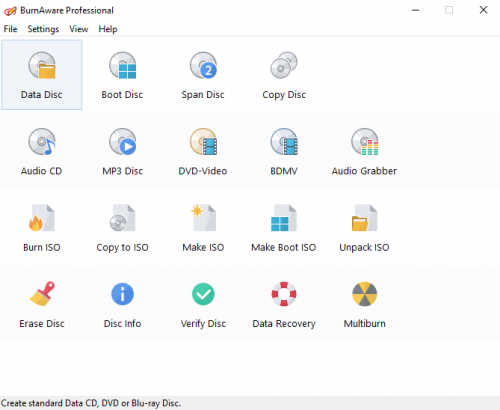Image resolution: width=500 pixels, height=410 pixels.
Task: Open the Make Boot ISO tool
Action: pyautogui.click(x=284, y=227)
